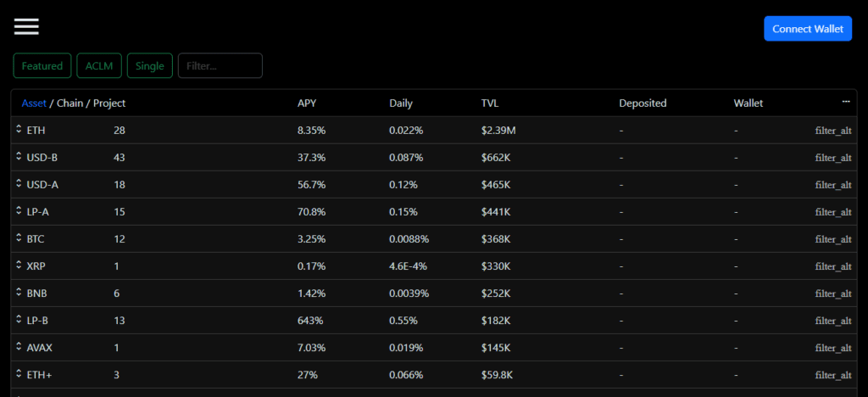
Task: Toggle the Single filter
Action: coord(150,66)
